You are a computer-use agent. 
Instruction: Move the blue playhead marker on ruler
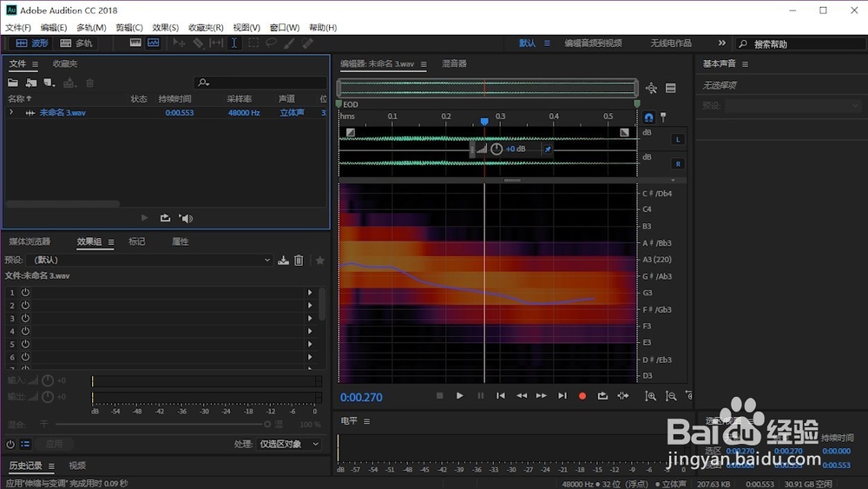pyautogui.click(x=484, y=122)
